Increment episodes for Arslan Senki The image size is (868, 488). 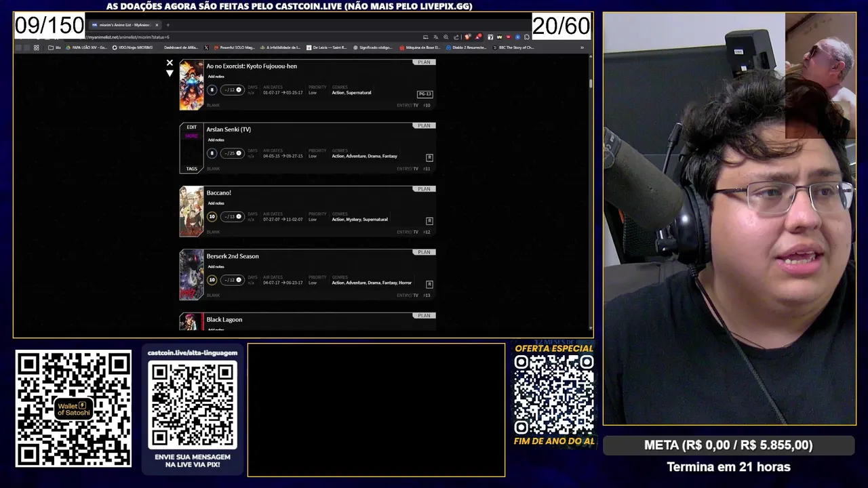coord(239,153)
